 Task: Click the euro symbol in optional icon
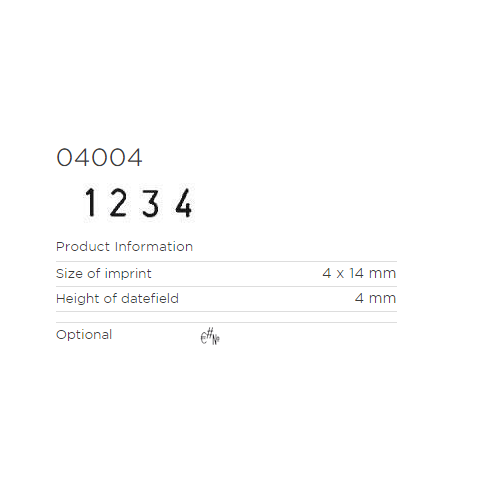(x=203, y=338)
